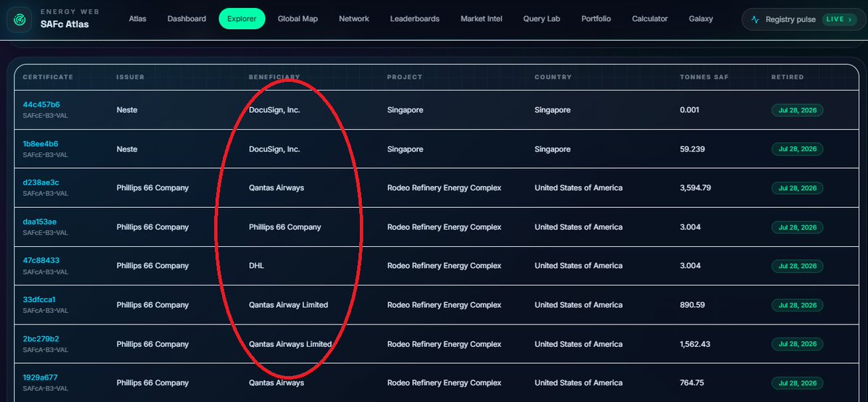Go to the Dashboard tab
The height and width of the screenshot is (402, 868).
(187, 19)
